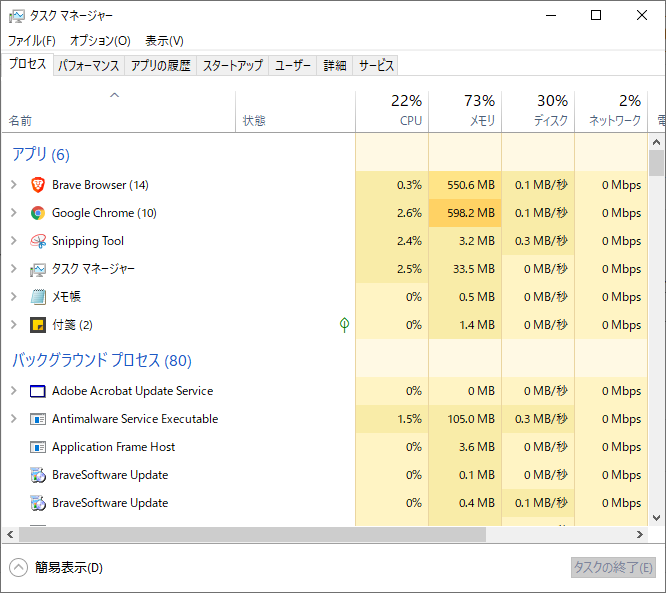Click the タスク マネージャー row icon

pos(38,269)
